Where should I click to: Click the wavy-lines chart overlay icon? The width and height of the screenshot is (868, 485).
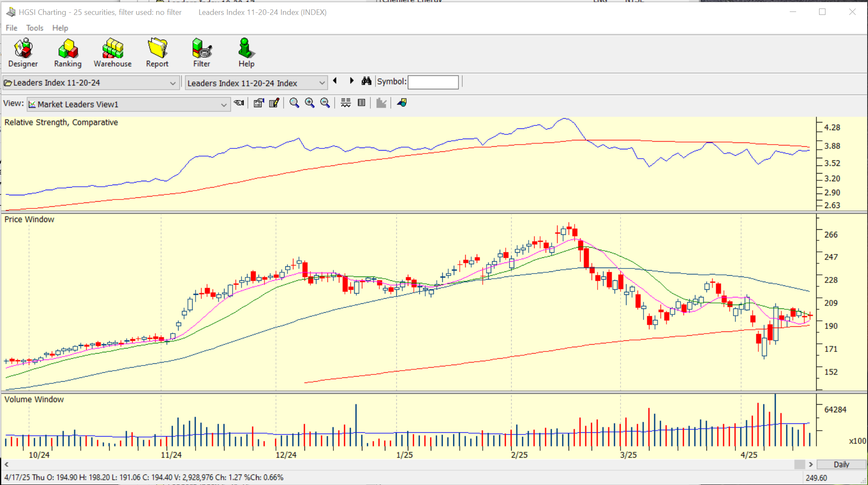pyautogui.click(x=346, y=103)
